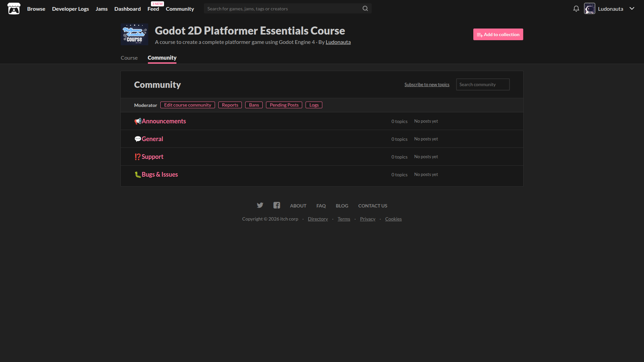Screen dimensions: 644x362
Task: Open the Browse menu
Action: coord(36,9)
